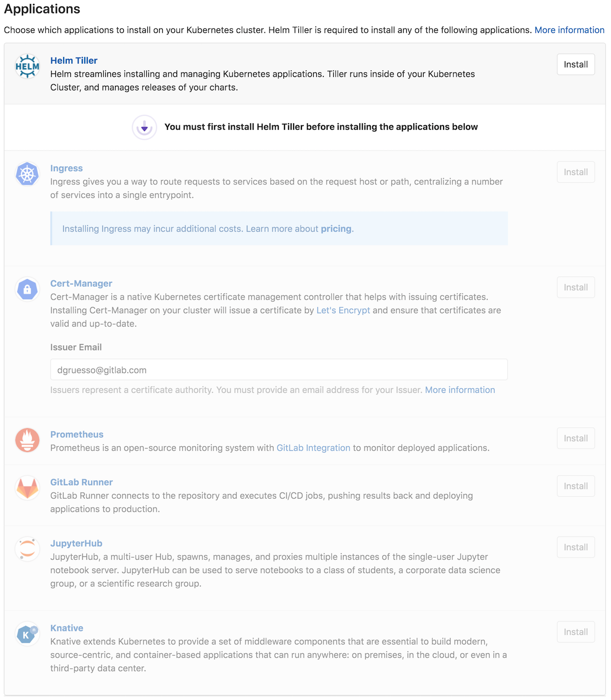This screenshot has height=700, width=611.
Task: Focus the Issuer Email input field
Action: point(279,370)
